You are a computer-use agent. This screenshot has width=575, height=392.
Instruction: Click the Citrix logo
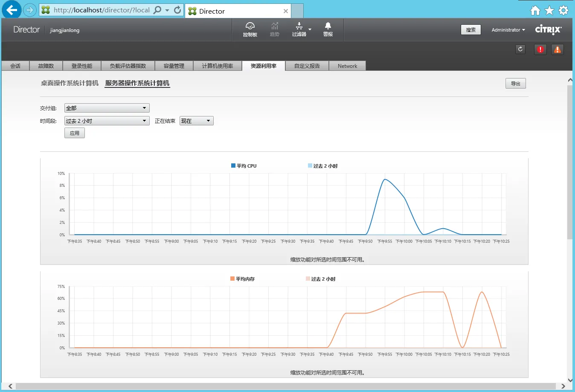(x=549, y=29)
